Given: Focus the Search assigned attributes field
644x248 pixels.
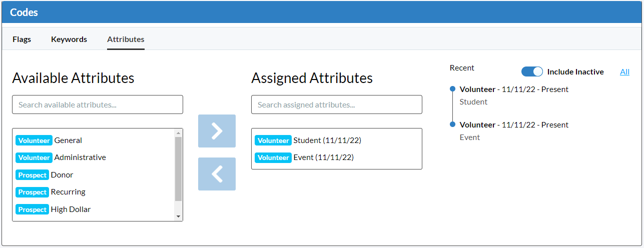Looking at the screenshot, I should tap(337, 104).
